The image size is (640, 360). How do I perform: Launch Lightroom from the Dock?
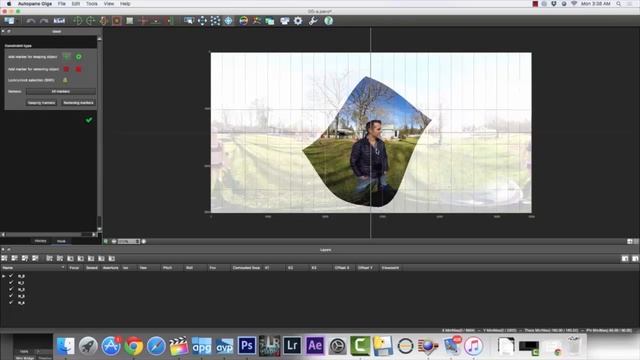tap(292, 346)
